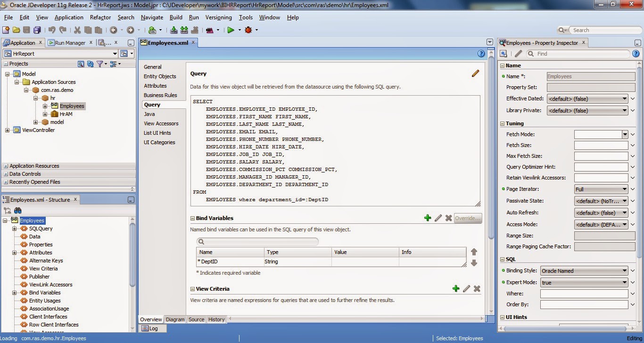Expand the ViewController project node

click(8, 130)
